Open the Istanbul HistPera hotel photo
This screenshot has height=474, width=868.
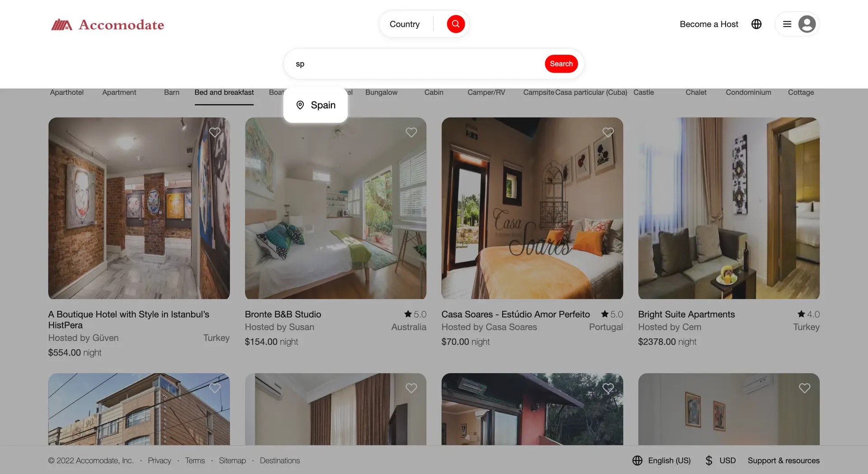tap(139, 208)
